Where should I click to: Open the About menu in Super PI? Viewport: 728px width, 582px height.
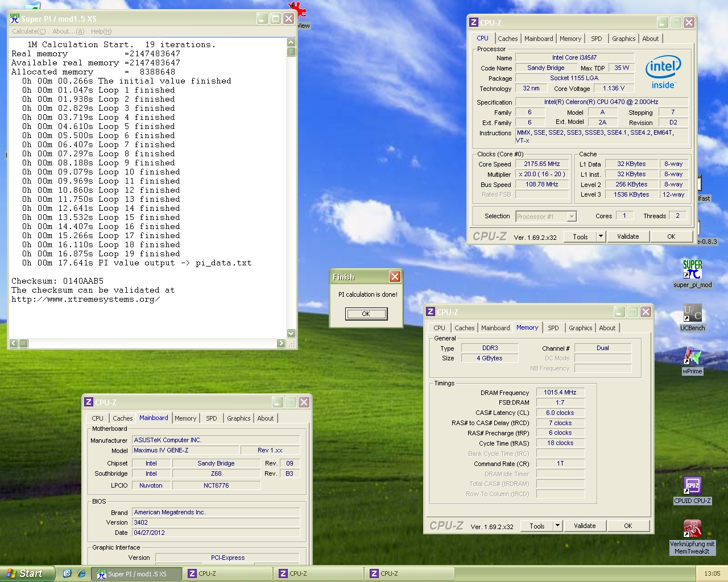68,31
